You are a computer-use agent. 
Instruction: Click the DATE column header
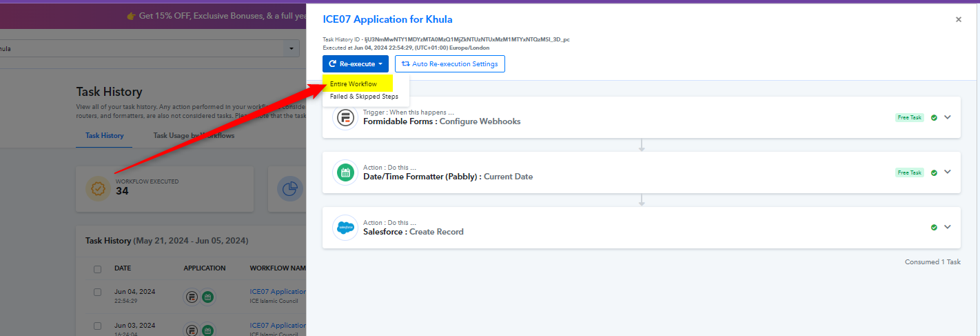pyautogui.click(x=123, y=268)
